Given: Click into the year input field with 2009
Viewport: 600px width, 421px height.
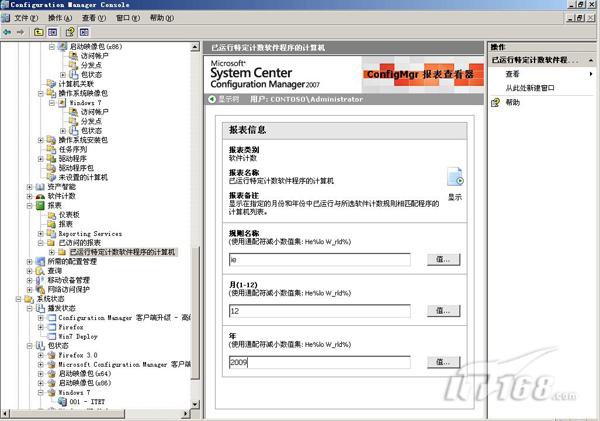Looking at the screenshot, I should coord(320,362).
